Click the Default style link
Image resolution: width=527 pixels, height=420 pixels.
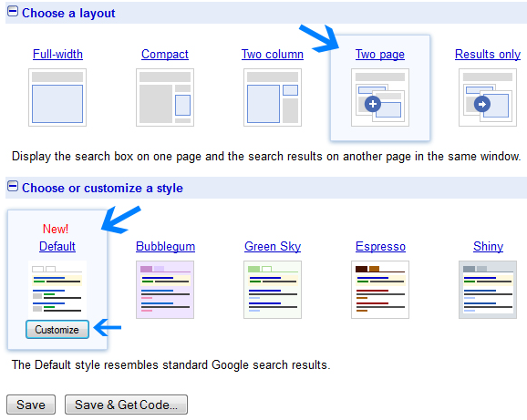(x=57, y=246)
